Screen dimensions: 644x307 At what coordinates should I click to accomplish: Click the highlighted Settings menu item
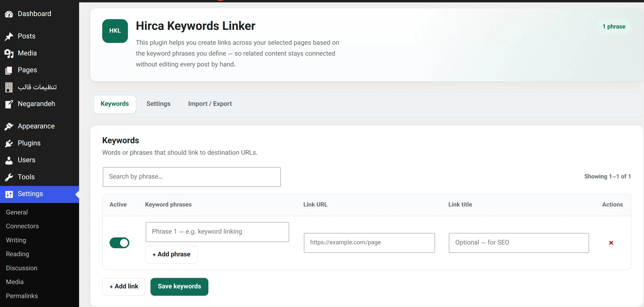40,194
